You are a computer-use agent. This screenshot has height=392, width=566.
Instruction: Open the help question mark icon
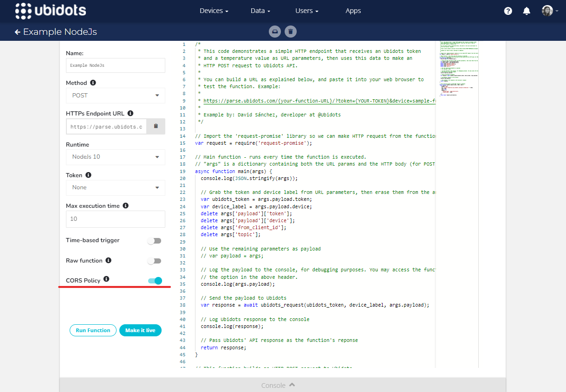[x=508, y=11]
